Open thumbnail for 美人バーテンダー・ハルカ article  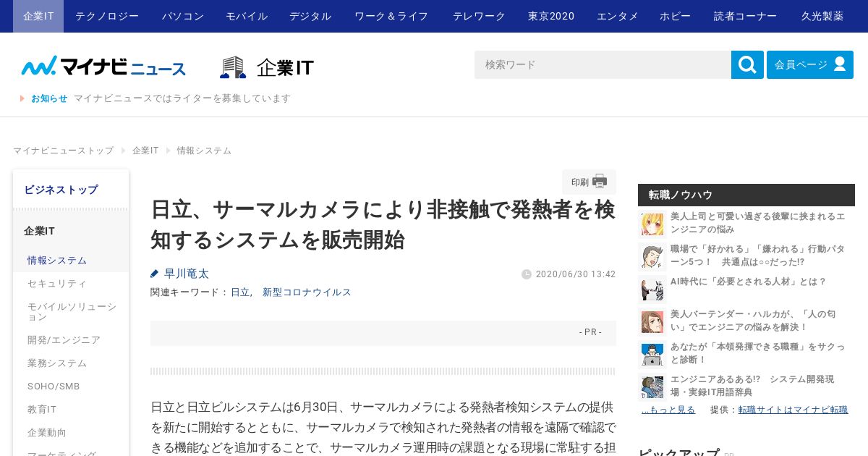point(652,321)
